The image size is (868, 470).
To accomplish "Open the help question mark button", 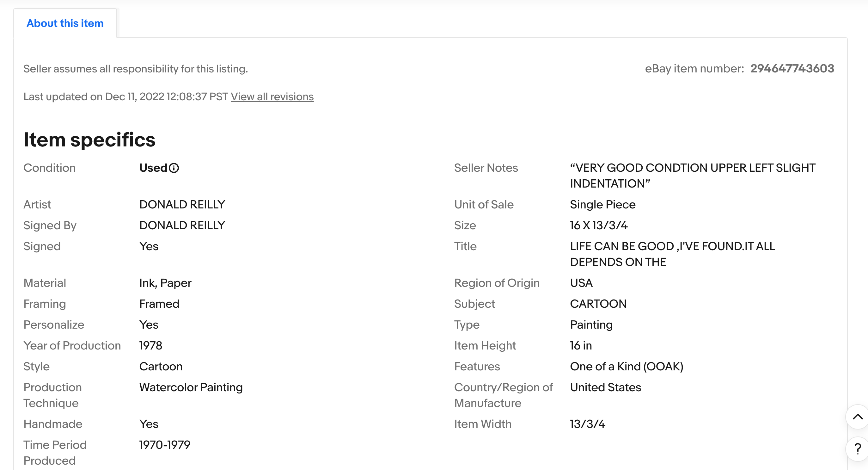I will click(857, 449).
